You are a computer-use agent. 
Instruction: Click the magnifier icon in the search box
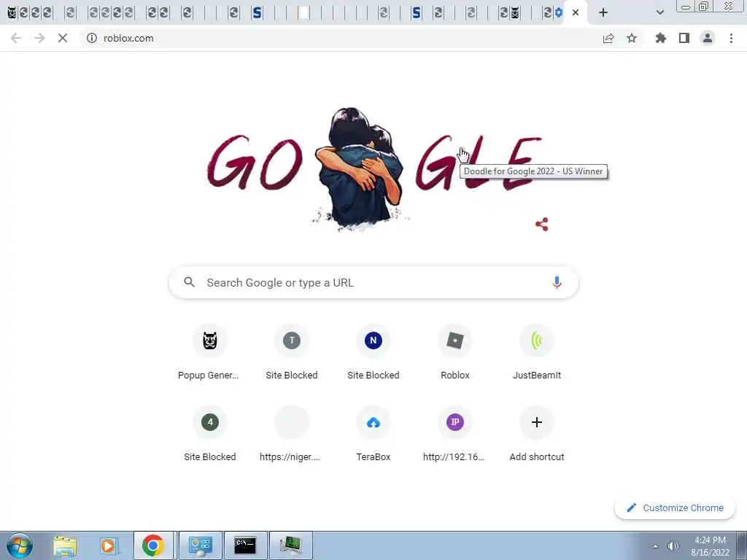pyautogui.click(x=189, y=282)
